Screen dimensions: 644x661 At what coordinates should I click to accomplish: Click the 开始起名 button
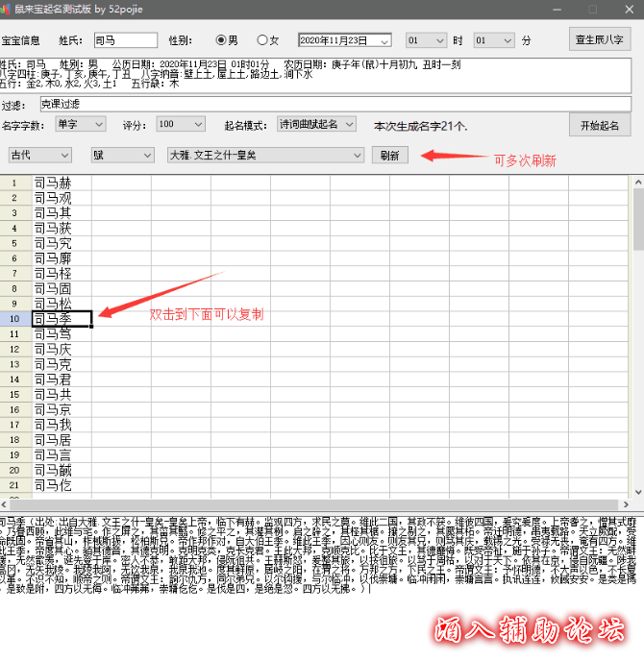click(600, 125)
